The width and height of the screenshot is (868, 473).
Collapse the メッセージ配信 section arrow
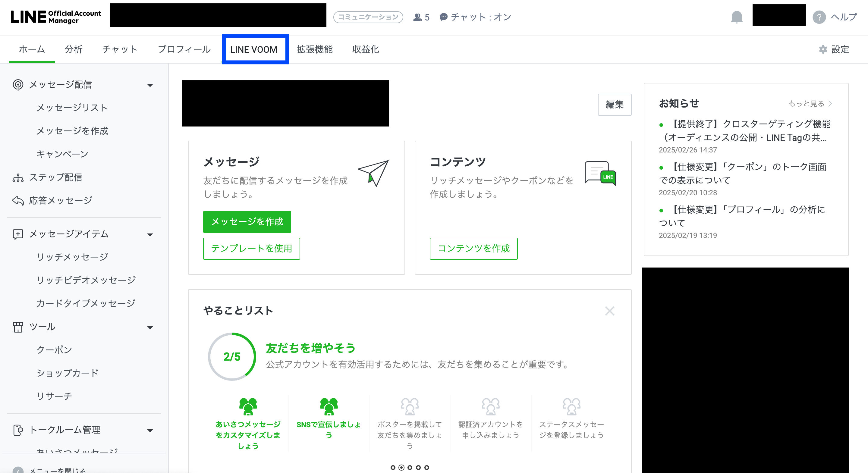[x=150, y=85]
